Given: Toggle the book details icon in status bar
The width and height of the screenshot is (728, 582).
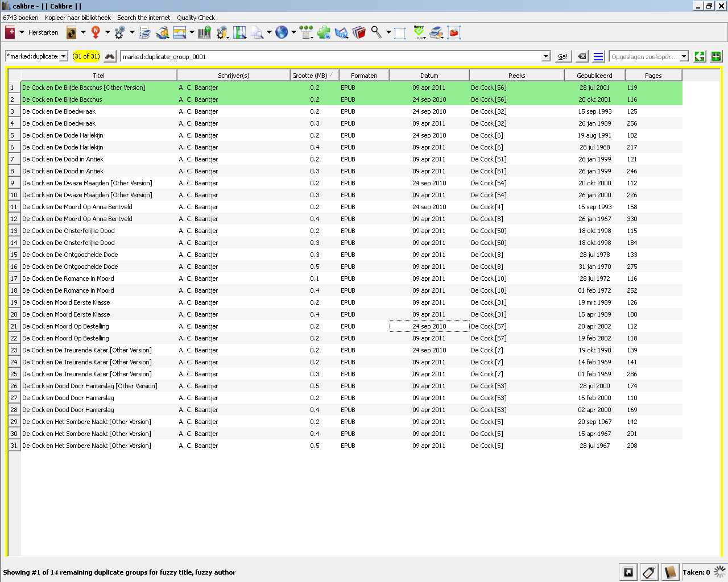Looking at the screenshot, I should tap(670, 572).
